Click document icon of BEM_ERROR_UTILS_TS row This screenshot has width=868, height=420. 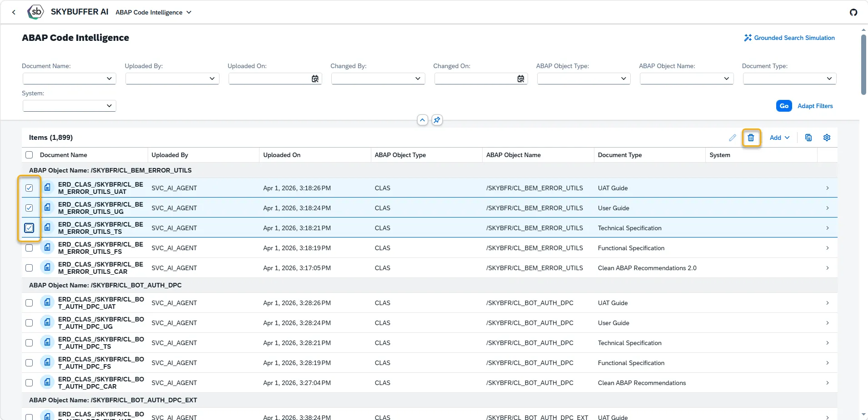pyautogui.click(x=47, y=227)
